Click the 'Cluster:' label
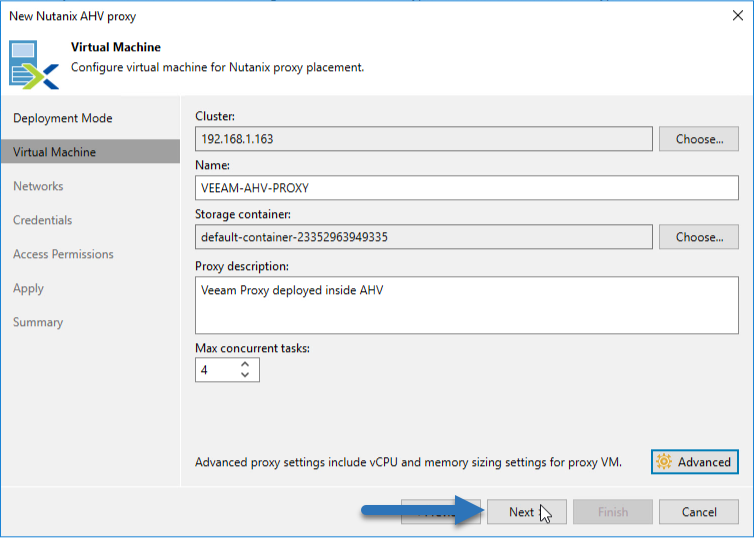 215,116
